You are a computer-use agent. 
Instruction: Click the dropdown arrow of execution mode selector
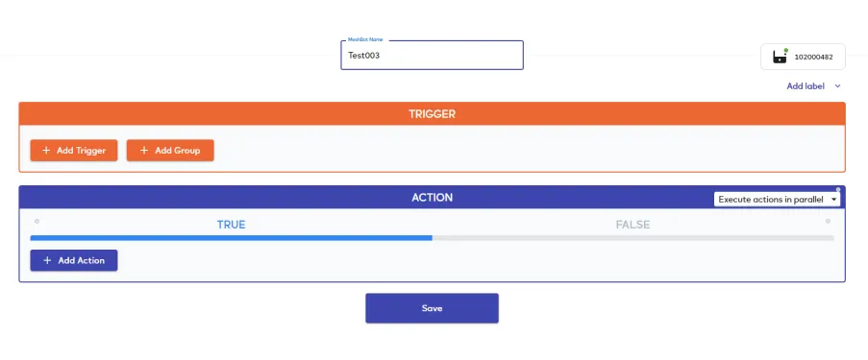833,200
